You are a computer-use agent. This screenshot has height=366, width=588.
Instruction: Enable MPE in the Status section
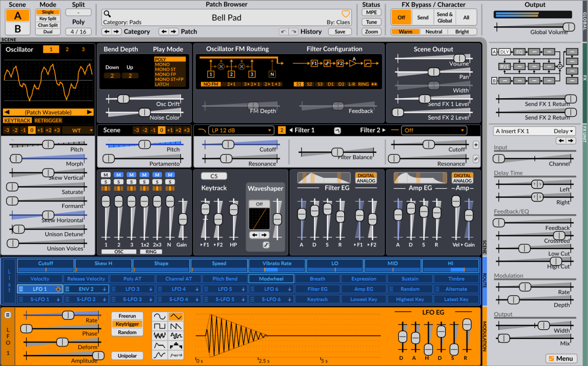[371, 12]
